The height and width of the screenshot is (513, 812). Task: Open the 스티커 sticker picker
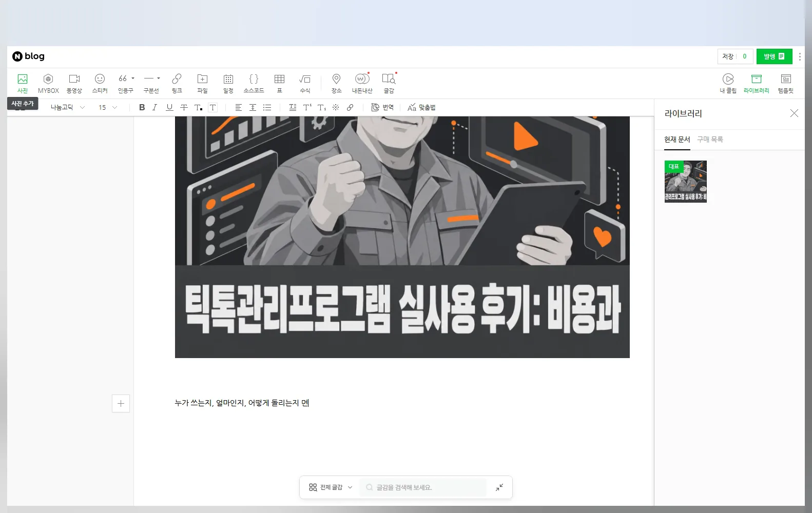100,83
